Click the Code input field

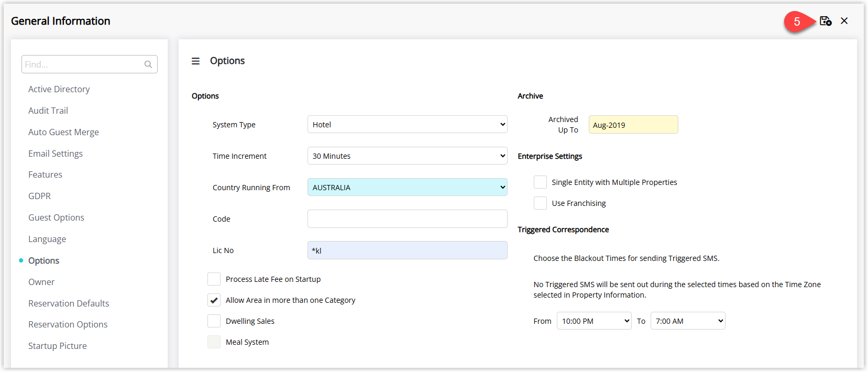click(x=407, y=218)
